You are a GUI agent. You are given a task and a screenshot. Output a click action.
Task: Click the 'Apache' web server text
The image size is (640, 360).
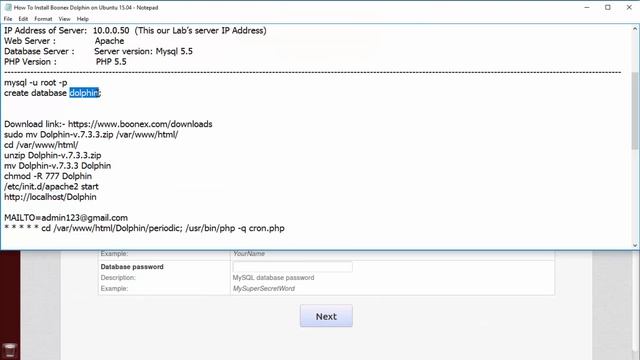(x=109, y=41)
